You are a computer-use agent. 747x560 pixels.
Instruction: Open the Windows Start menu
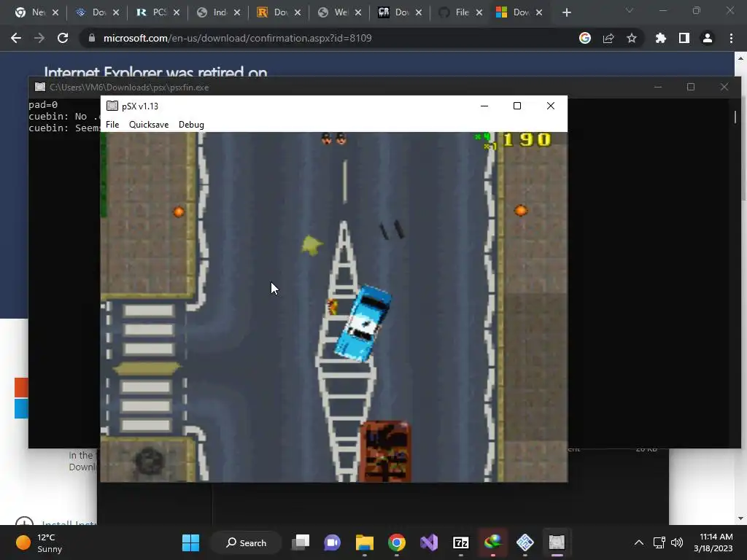tap(191, 542)
